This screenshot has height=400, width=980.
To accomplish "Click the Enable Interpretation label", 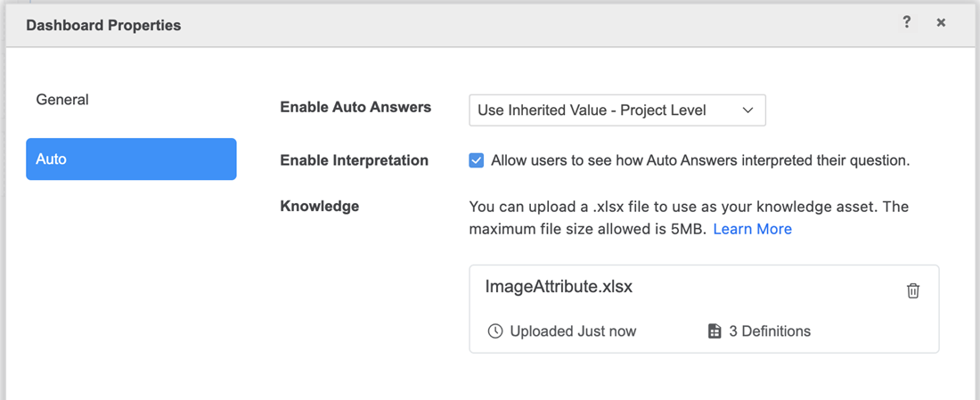I will pyautogui.click(x=354, y=160).
